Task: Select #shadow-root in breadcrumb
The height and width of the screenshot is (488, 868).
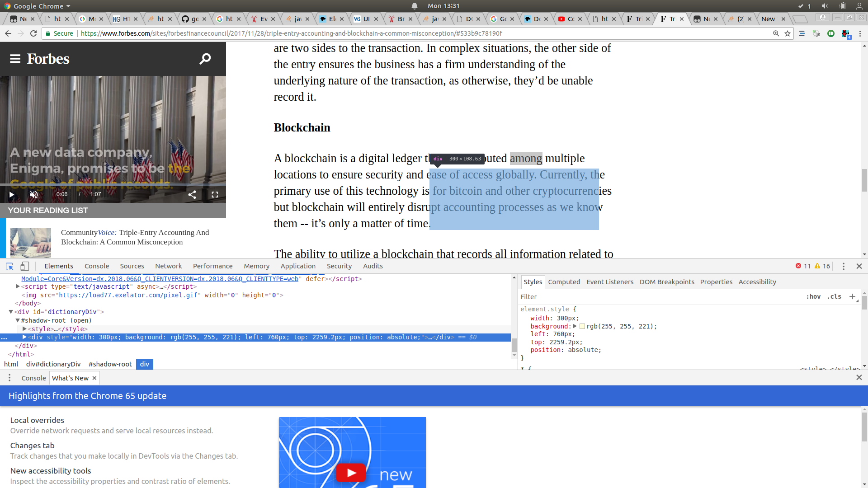Action: pos(110,364)
